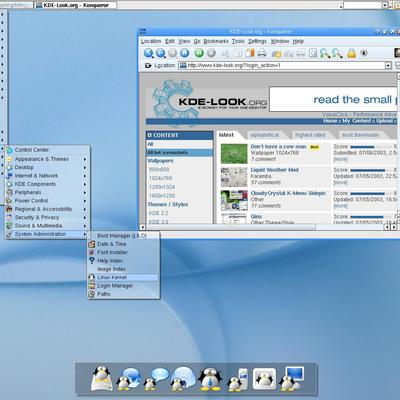Open Control Center from the menu
The height and width of the screenshot is (400, 400).
tap(47, 150)
